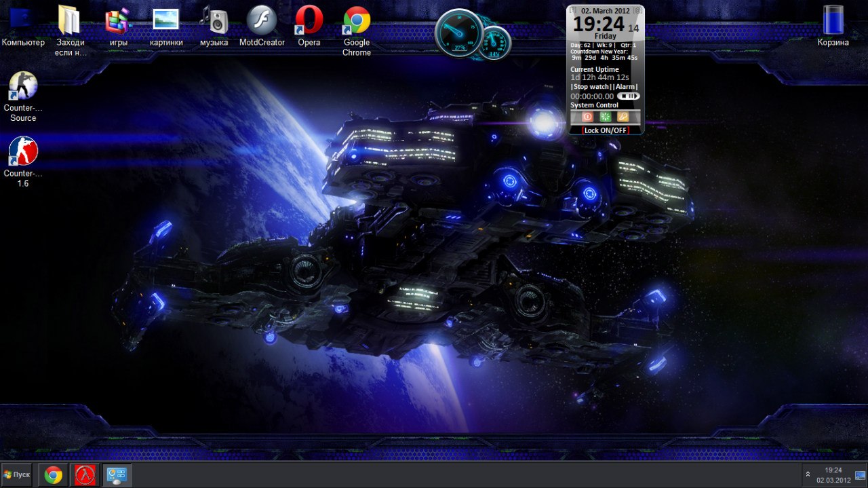Open the музыка folder icon
This screenshot has height=488, width=868.
tap(214, 22)
